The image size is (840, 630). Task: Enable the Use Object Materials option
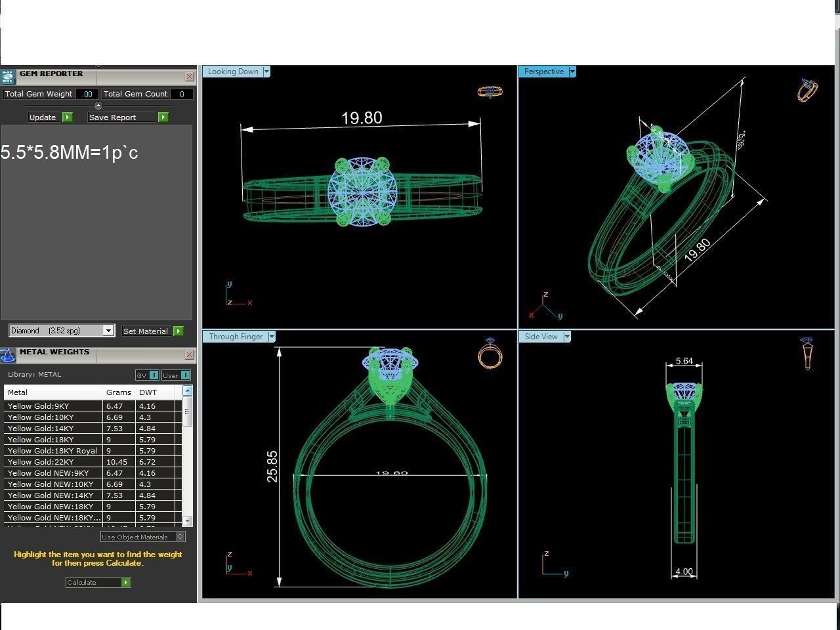click(180, 537)
